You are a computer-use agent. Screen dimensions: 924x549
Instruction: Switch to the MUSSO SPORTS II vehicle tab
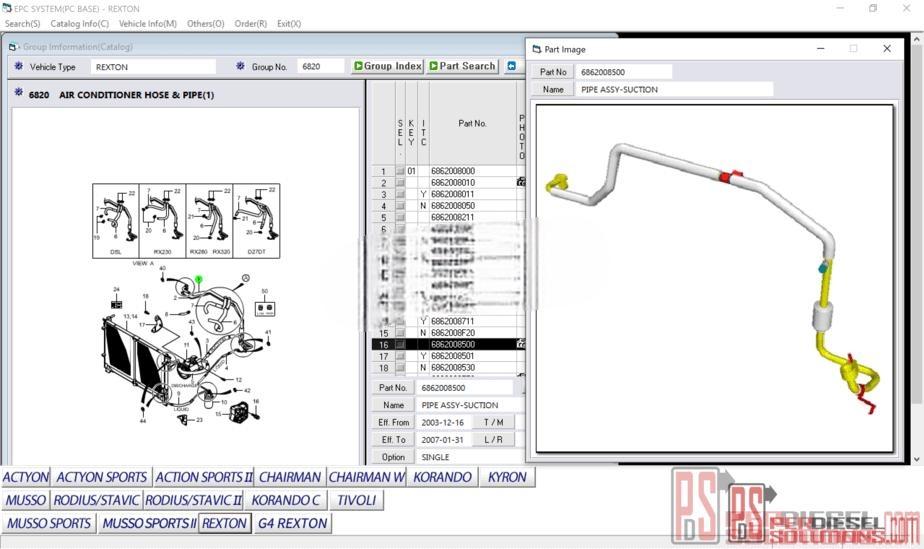pos(148,523)
